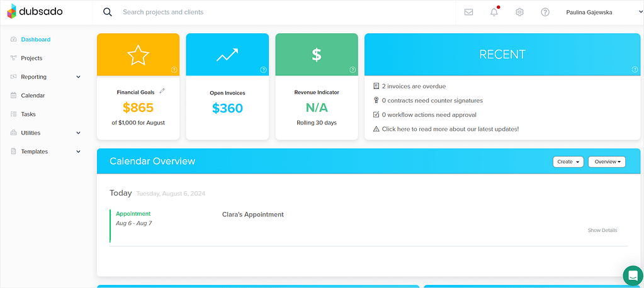Open Calendar in sidebar

(x=33, y=96)
